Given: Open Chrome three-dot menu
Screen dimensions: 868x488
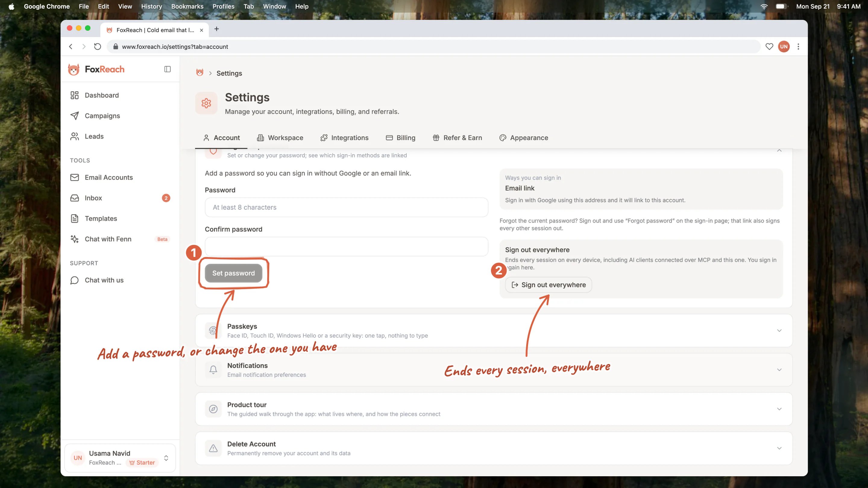Looking at the screenshot, I should 798,46.
